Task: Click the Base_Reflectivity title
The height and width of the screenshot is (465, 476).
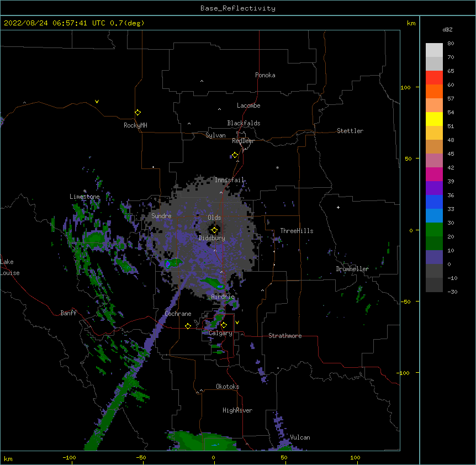Action: tap(238, 8)
